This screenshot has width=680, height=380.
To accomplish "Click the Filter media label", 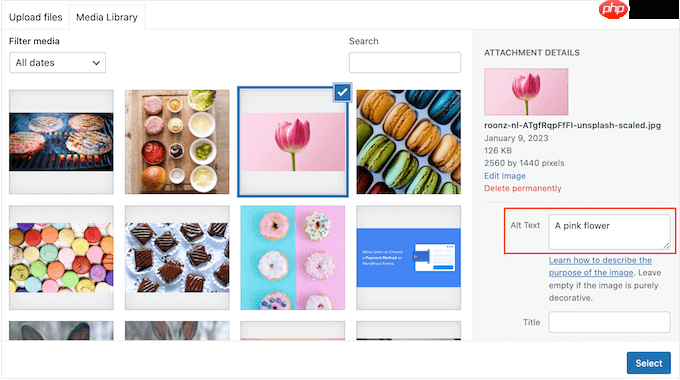I will click(x=34, y=41).
